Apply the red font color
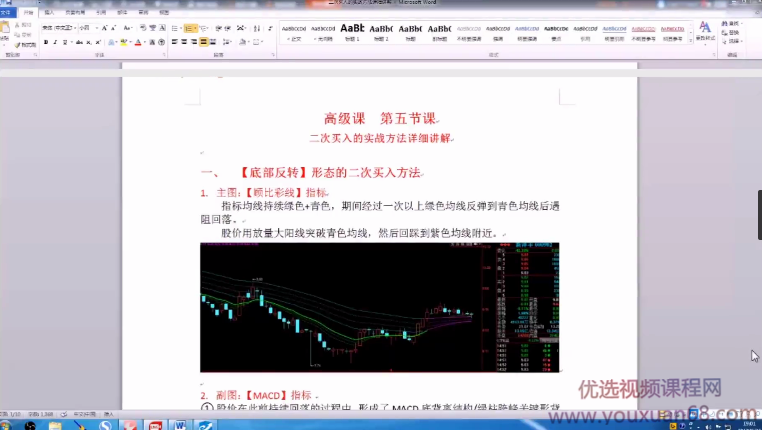This screenshot has width=762, height=430. click(x=138, y=42)
